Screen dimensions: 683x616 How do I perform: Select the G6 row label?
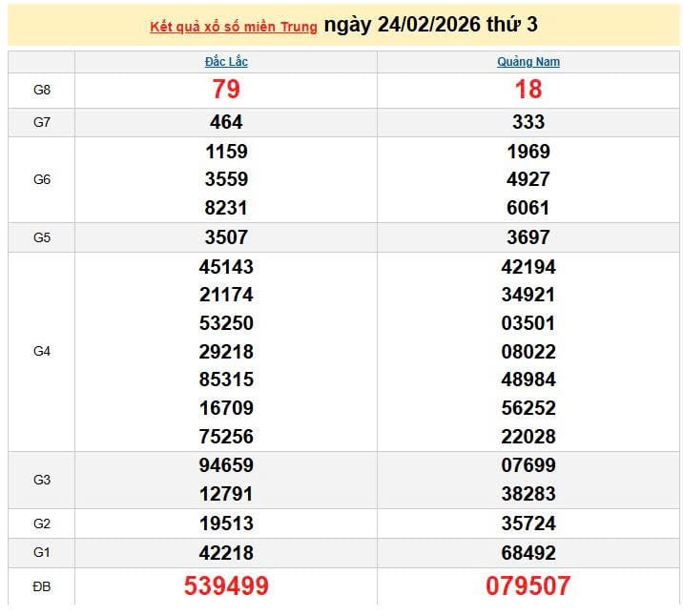point(42,179)
